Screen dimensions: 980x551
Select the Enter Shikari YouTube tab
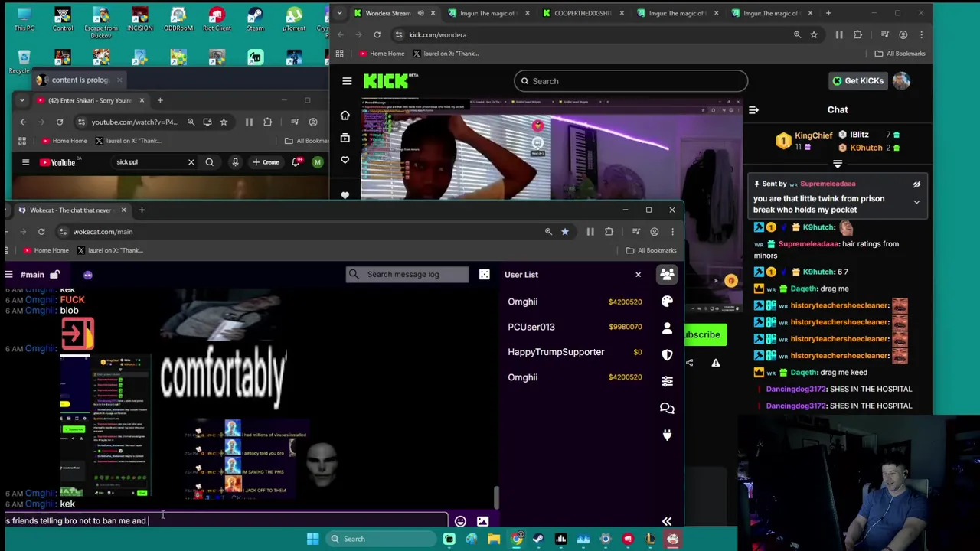coord(90,100)
